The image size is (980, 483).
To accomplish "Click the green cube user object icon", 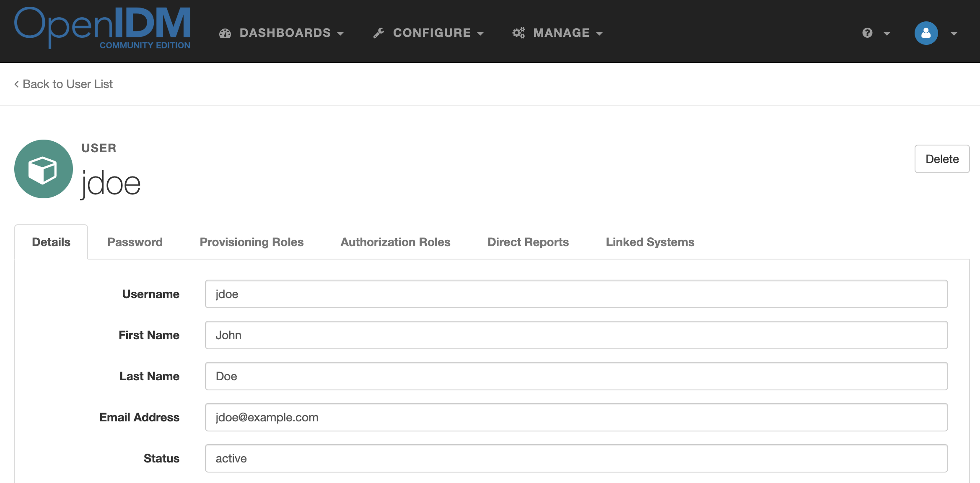I will click(x=43, y=169).
